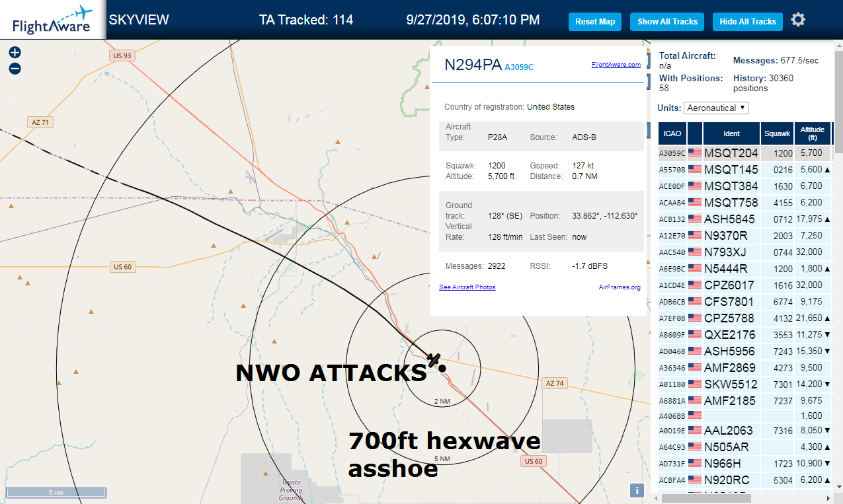
Task: Click squawk 7301 in SKW5512 row
Action: point(783,384)
